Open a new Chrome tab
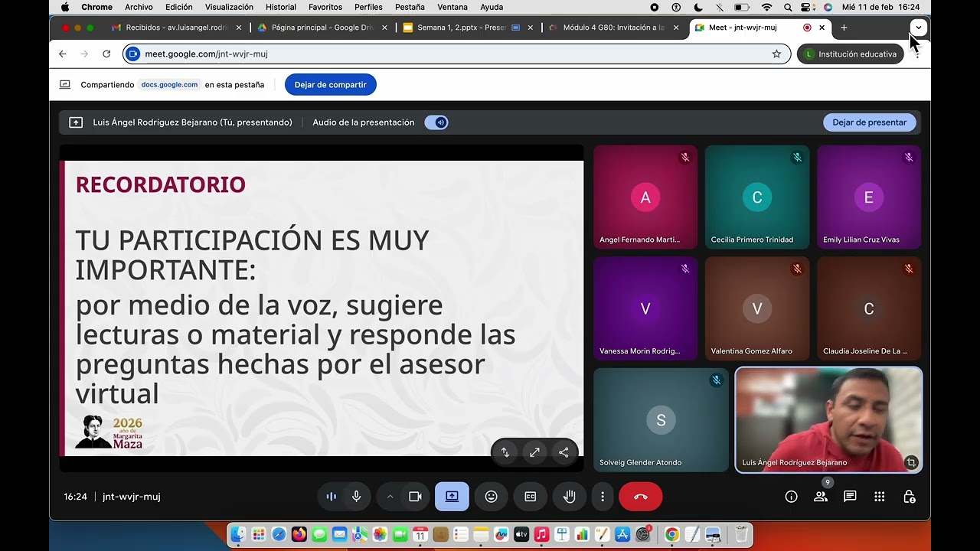Image resolution: width=980 pixels, height=551 pixels. click(844, 28)
